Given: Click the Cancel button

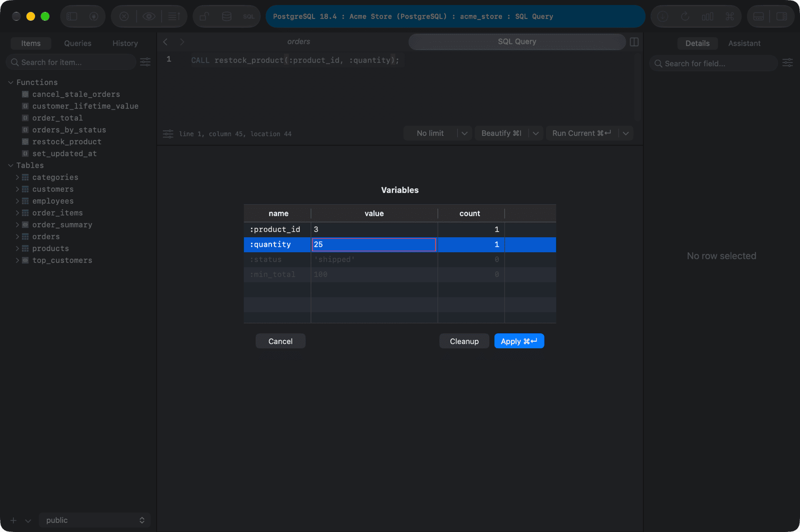Looking at the screenshot, I should [280, 341].
